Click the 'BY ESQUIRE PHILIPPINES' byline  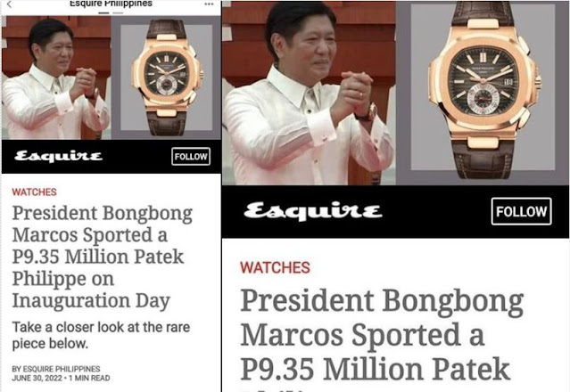[56, 369]
